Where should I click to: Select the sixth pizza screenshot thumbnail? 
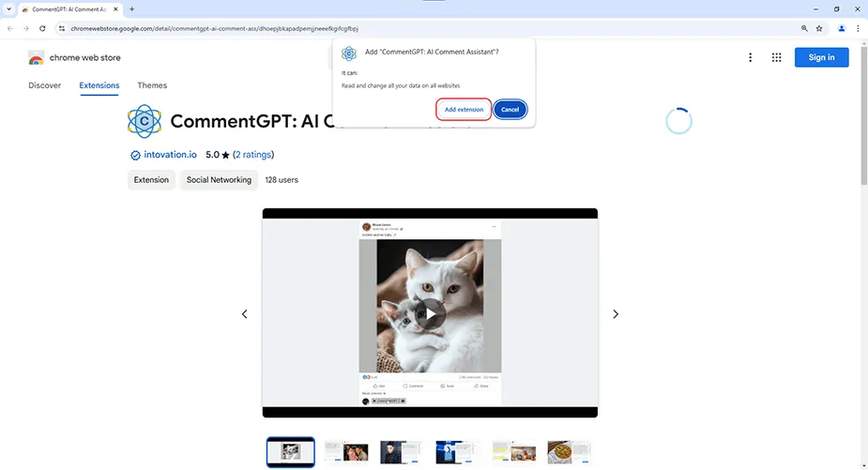(x=569, y=452)
